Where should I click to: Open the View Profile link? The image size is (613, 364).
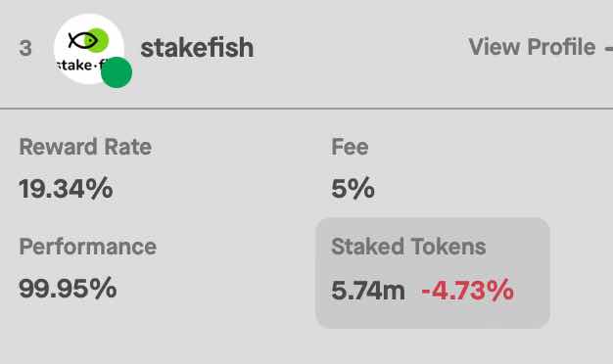532,47
